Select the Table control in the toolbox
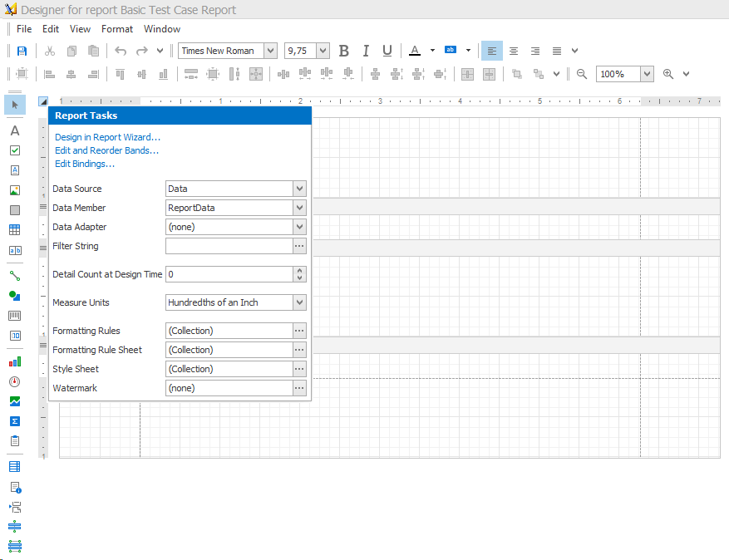This screenshot has height=560, width=729. click(x=15, y=230)
